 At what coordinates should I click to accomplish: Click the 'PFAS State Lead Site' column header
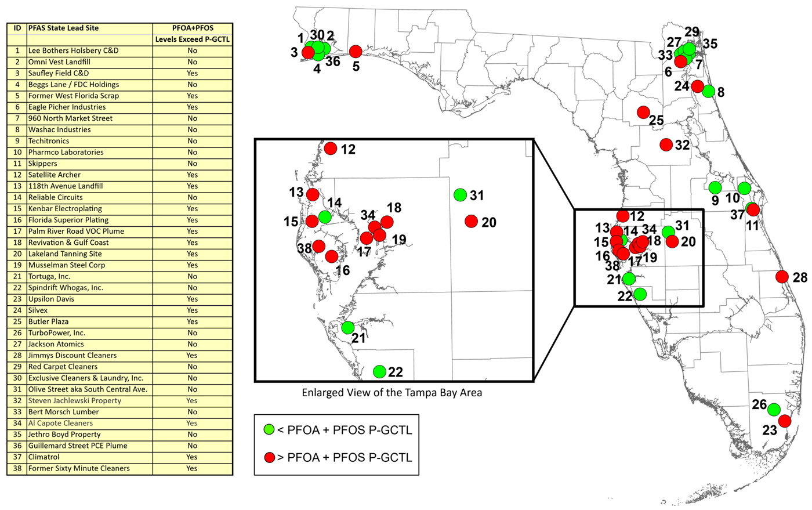pos(64,28)
